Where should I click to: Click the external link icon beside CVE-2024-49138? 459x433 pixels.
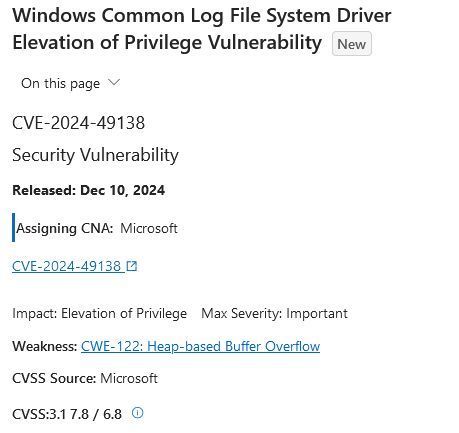(x=132, y=266)
